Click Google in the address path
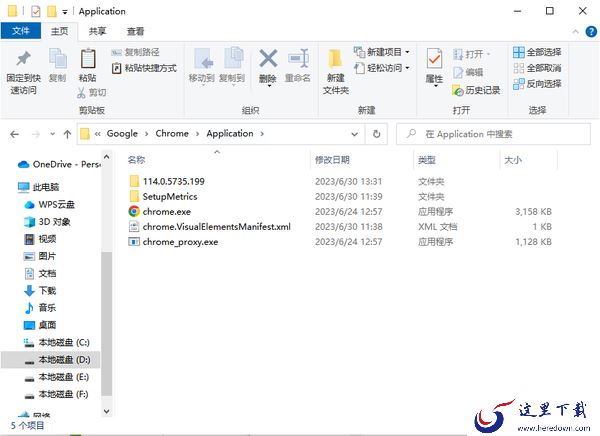Screen dimensions: 600x436 (122, 134)
